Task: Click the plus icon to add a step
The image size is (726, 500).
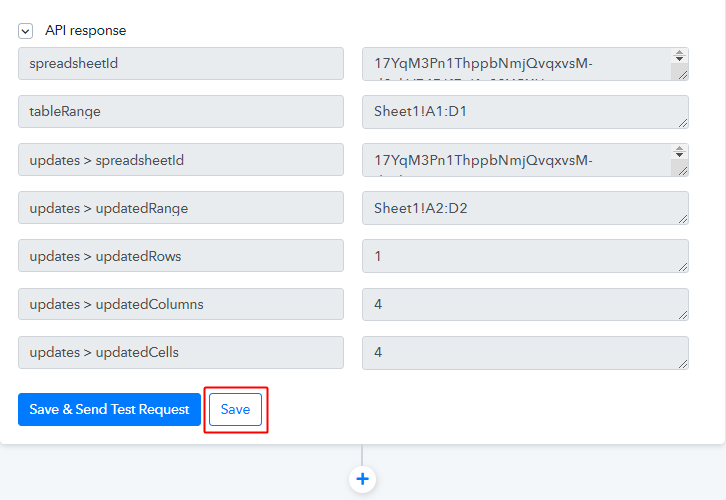Action: coord(362,479)
